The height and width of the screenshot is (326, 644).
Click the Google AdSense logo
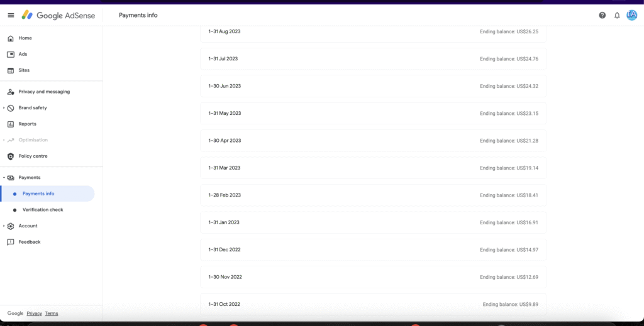pos(58,16)
